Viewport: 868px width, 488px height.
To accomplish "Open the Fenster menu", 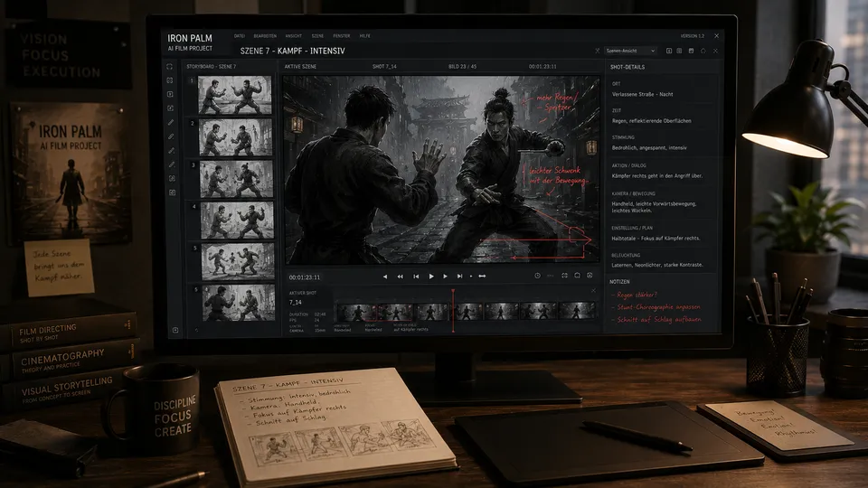I will (x=341, y=36).
